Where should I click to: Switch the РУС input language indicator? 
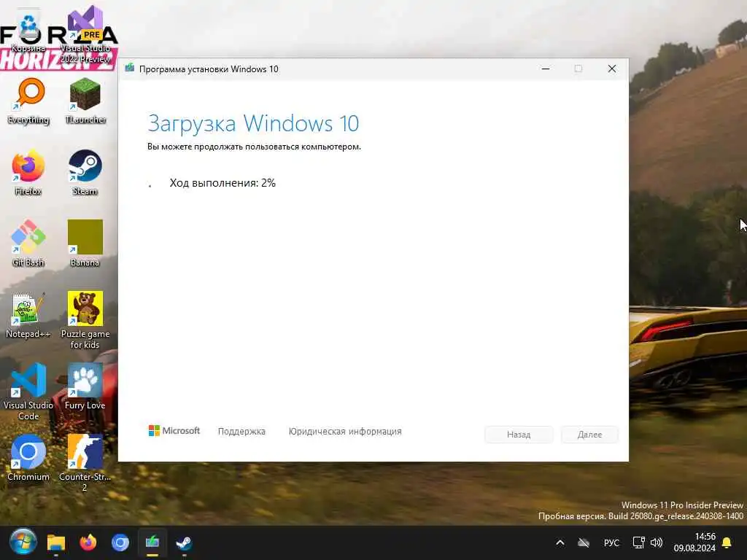(x=611, y=542)
